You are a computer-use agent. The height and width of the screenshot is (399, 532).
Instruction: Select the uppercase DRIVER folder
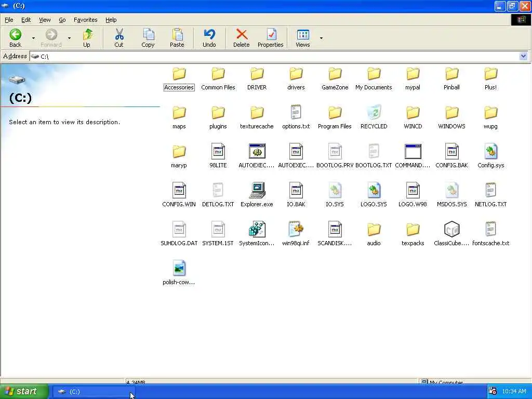click(257, 79)
